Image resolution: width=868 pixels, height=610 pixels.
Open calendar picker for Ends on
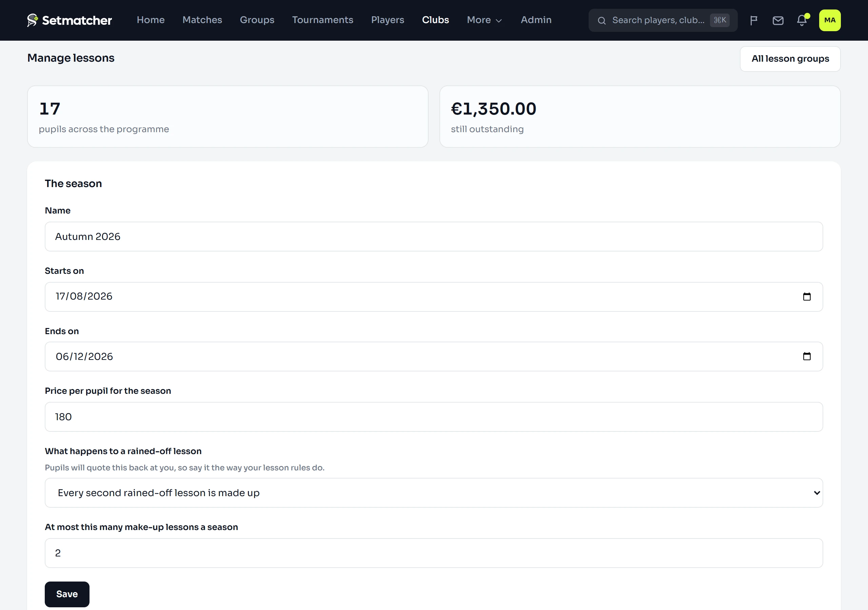806,357
